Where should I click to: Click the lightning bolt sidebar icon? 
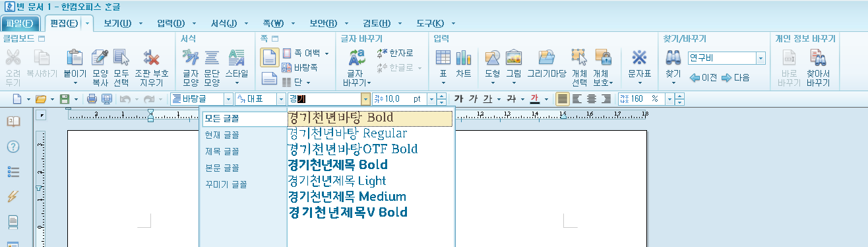pyautogui.click(x=13, y=196)
